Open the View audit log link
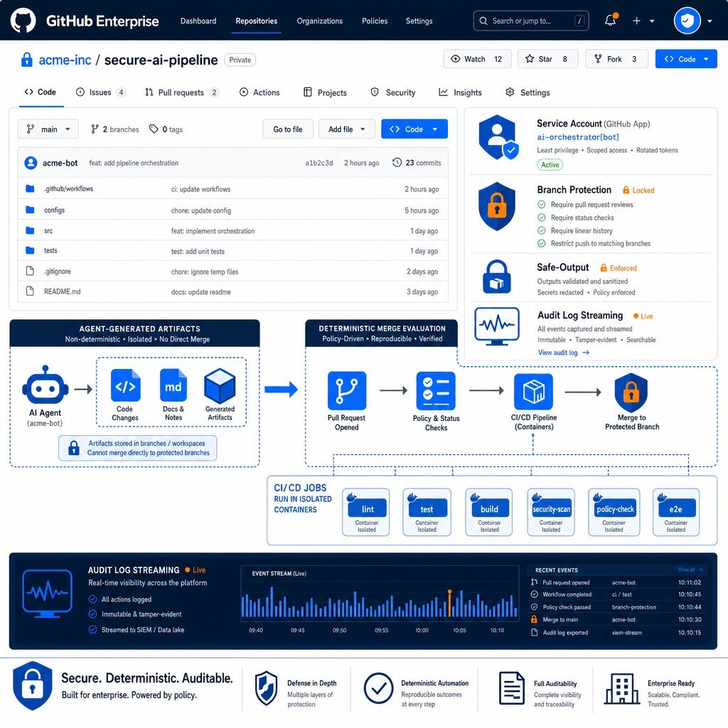 click(x=564, y=353)
